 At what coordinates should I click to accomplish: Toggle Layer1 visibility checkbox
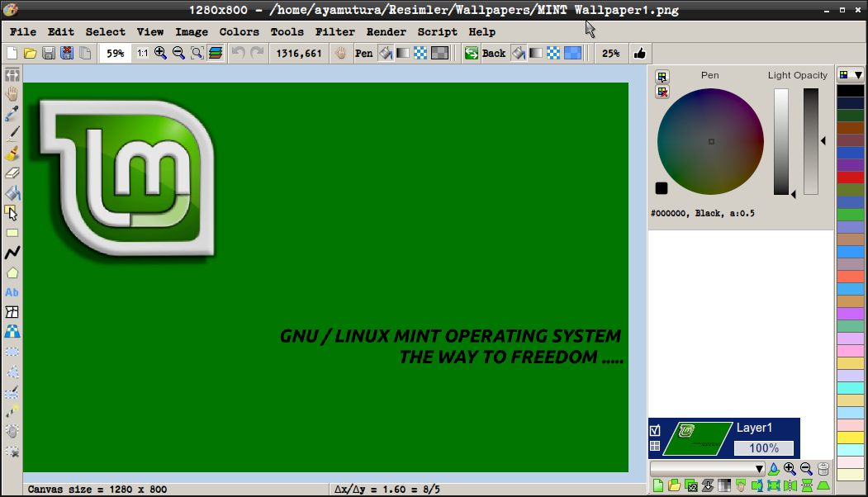coord(656,430)
